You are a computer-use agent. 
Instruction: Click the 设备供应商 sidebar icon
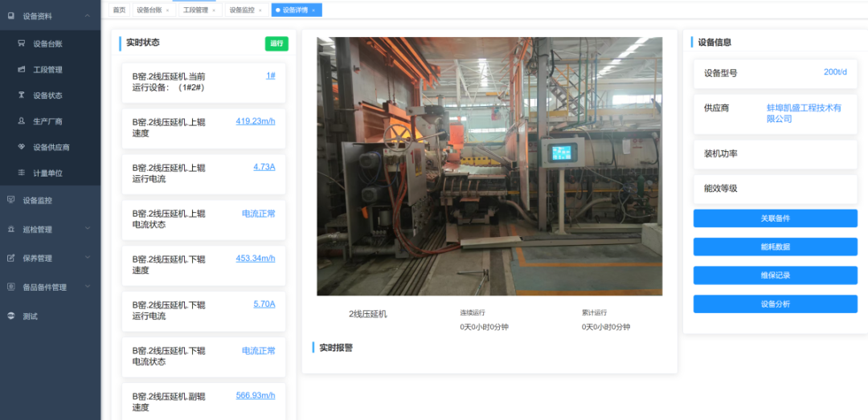pos(22,147)
